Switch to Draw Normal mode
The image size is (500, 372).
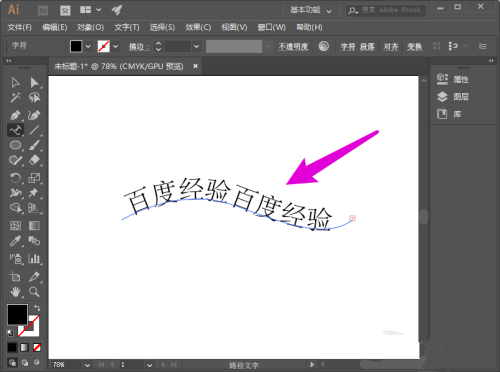click(x=12, y=362)
